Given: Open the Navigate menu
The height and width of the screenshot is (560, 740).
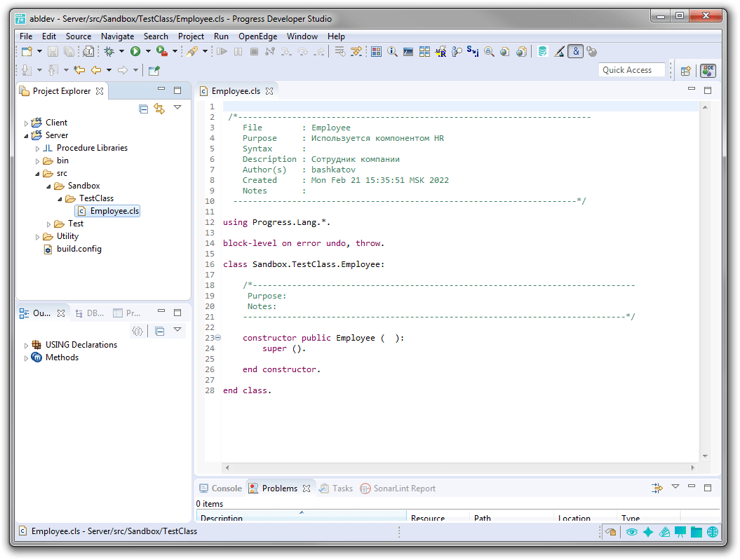Looking at the screenshot, I should (x=118, y=36).
